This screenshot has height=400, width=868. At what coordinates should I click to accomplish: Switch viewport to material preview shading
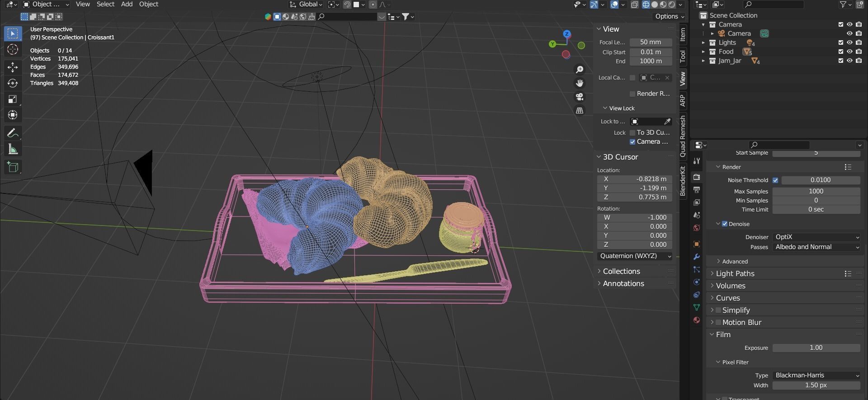(663, 5)
